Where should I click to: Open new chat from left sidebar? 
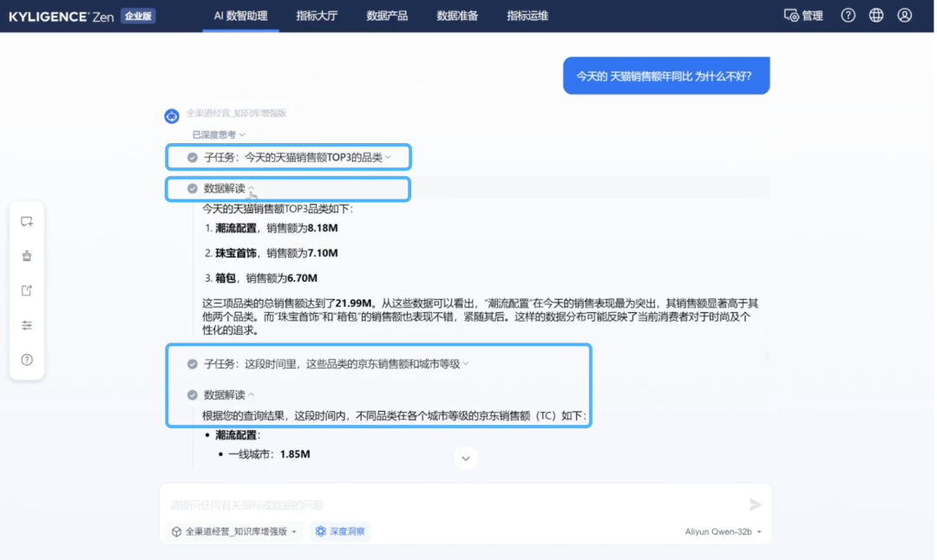point(27,222)
